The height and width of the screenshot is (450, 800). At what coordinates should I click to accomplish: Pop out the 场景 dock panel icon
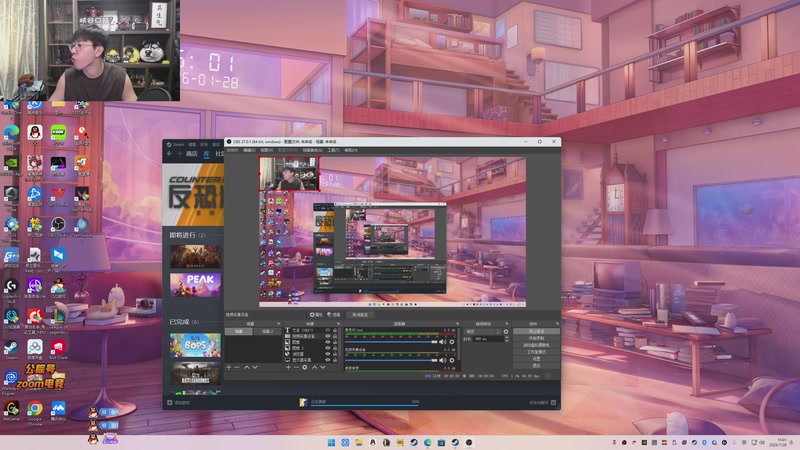coord(279,323)
